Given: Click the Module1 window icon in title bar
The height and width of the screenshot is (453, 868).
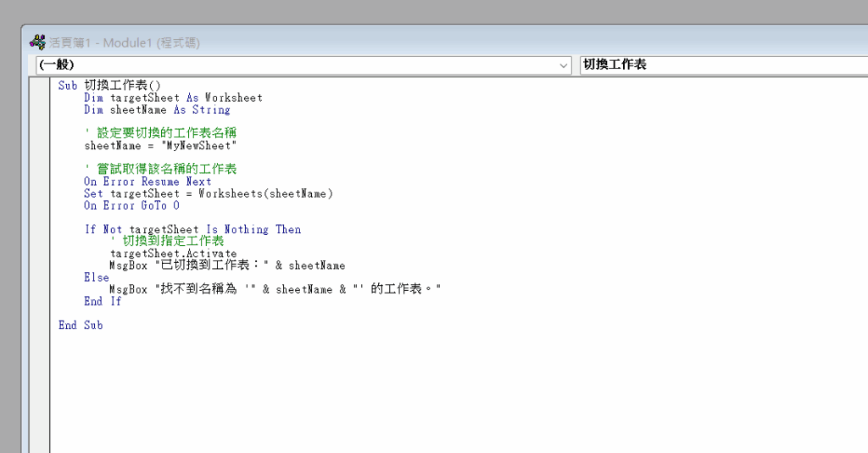Looking at the screenshot, I should [x=38, y=42].
